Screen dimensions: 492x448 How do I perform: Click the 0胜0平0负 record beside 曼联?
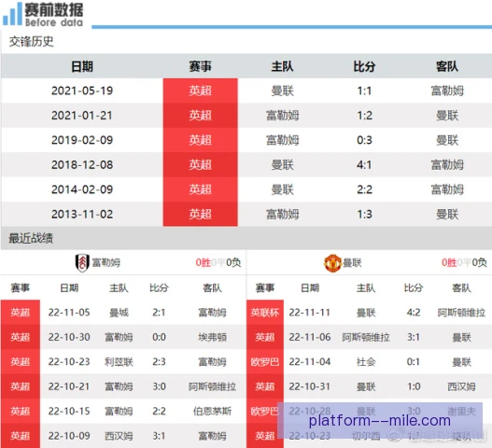coord(464,262)
